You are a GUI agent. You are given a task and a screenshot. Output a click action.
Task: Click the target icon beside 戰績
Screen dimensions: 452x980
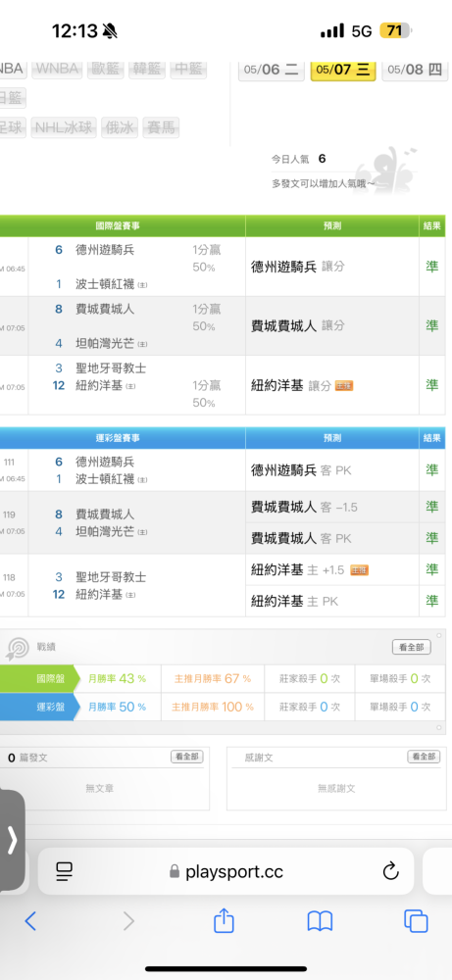pos(18,648)
